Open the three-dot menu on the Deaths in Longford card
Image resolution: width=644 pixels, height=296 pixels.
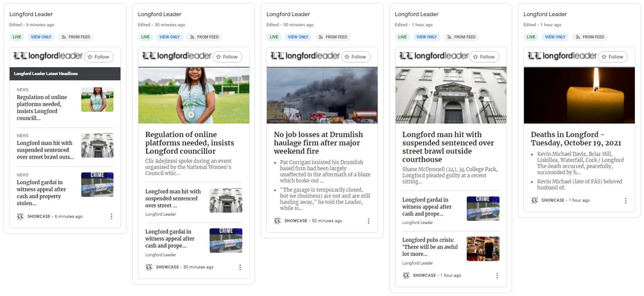pyautogui.click(x=626, y=200)
